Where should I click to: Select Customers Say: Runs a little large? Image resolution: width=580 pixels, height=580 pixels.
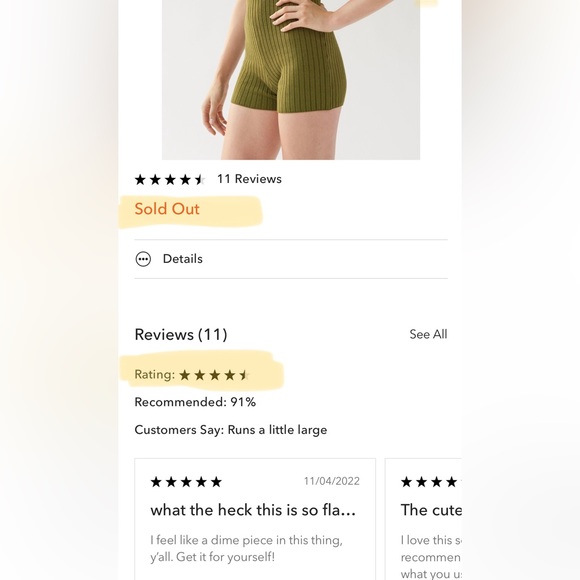coord(231,430)
